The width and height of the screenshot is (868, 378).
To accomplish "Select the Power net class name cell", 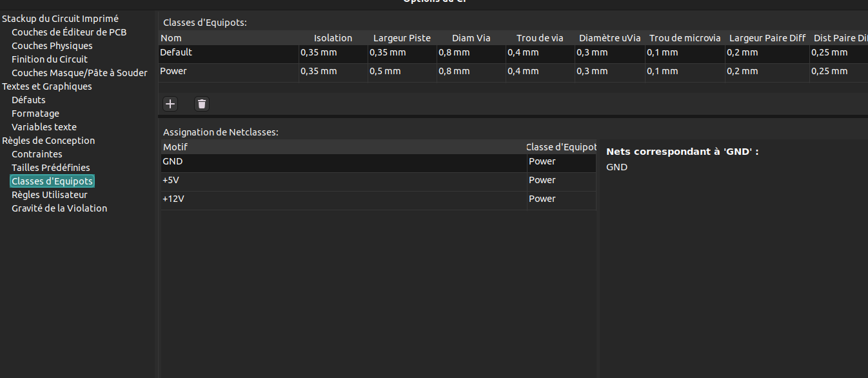I will click(x=228, y=72).
